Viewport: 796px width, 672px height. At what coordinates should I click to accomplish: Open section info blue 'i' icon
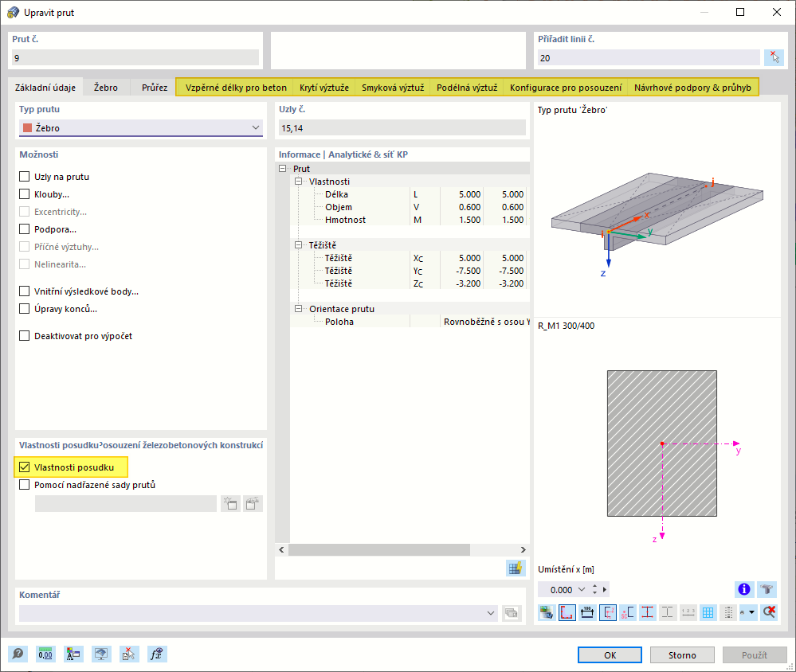click(x=743, y=589)
